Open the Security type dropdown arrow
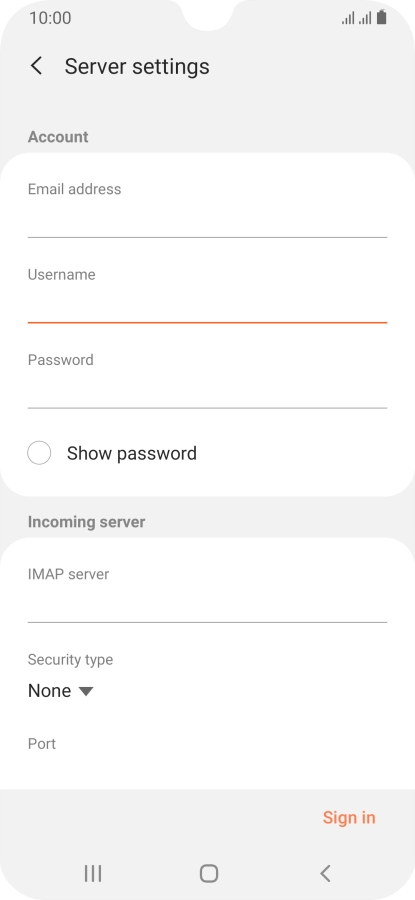The width and height of the screenshot is (415, 900). coord(86,691)
